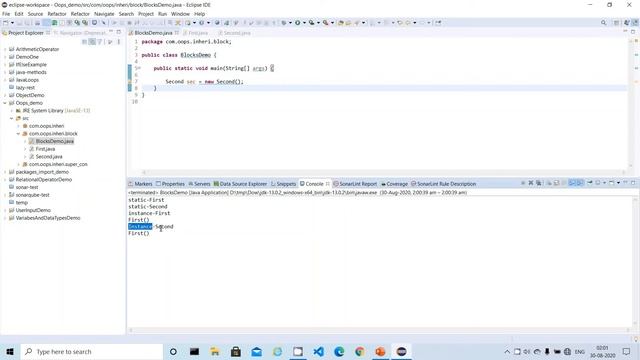
Task: Click the toolbar Search magnifier icon
Action: pyautogui.click(x=603, y=23)
